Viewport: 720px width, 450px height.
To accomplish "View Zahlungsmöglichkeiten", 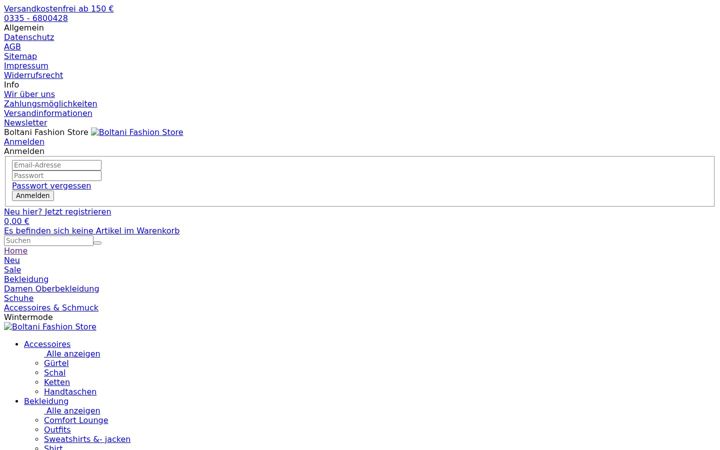I will pyautogui.click(x=51, y=104).
